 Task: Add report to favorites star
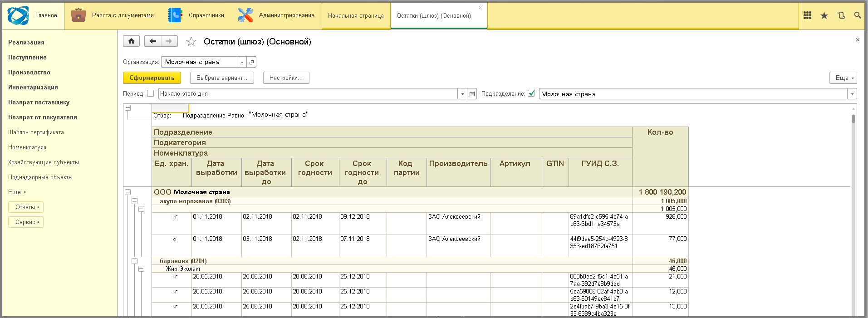click(x=191, y=42)
